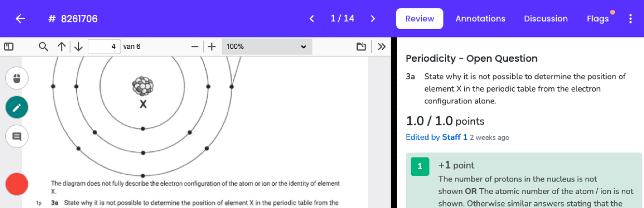Select the comment annotation tool
The height and width of the screenshot is (208, 644).
(17, 137)
